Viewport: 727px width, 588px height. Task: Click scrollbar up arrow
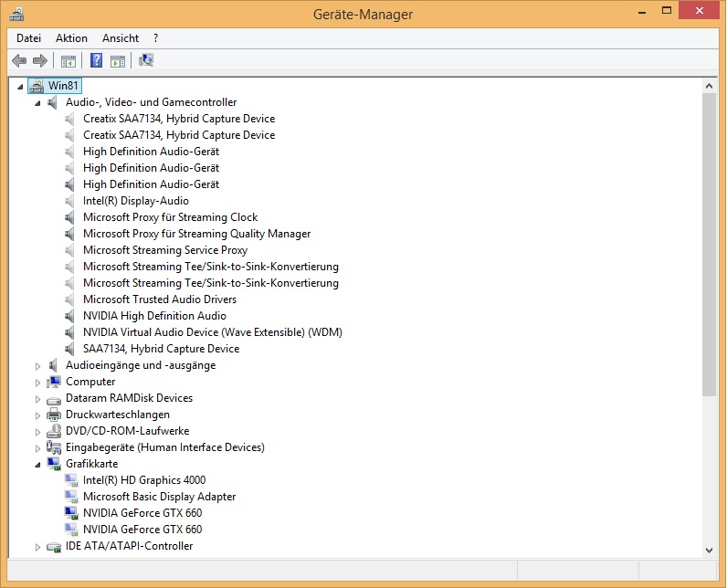tap(709, 86)
